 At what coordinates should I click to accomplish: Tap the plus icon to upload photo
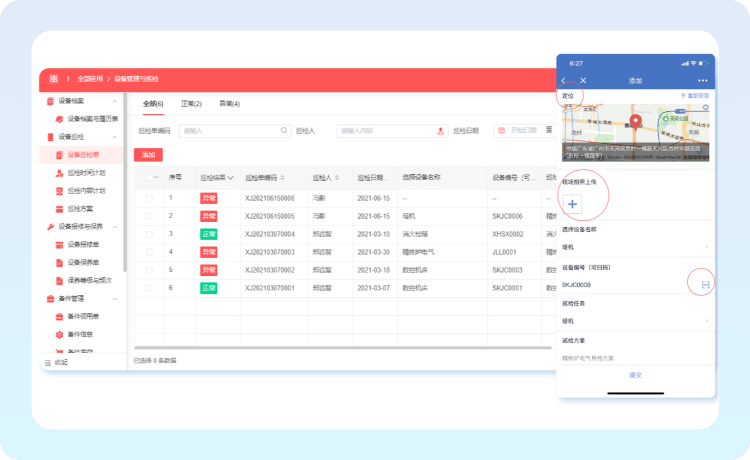click(572, 204)
